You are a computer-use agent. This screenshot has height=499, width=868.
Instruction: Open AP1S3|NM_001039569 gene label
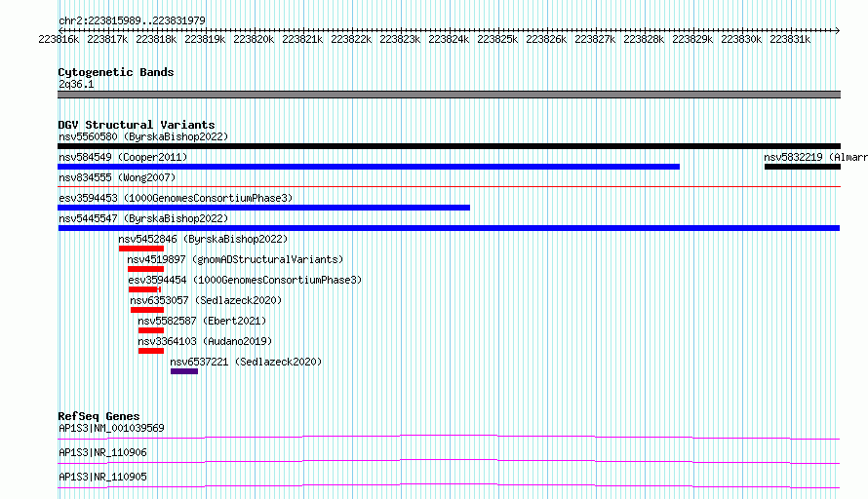tap(111, 428)
